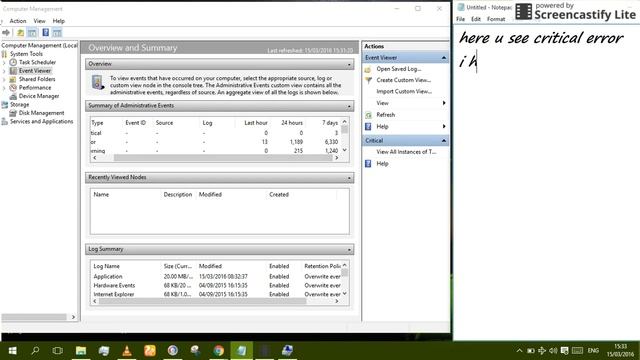The image size is (640, 360).
Task: Select the Internet Explorer log row
Action: pyautogui.click(x=216, y=294)
